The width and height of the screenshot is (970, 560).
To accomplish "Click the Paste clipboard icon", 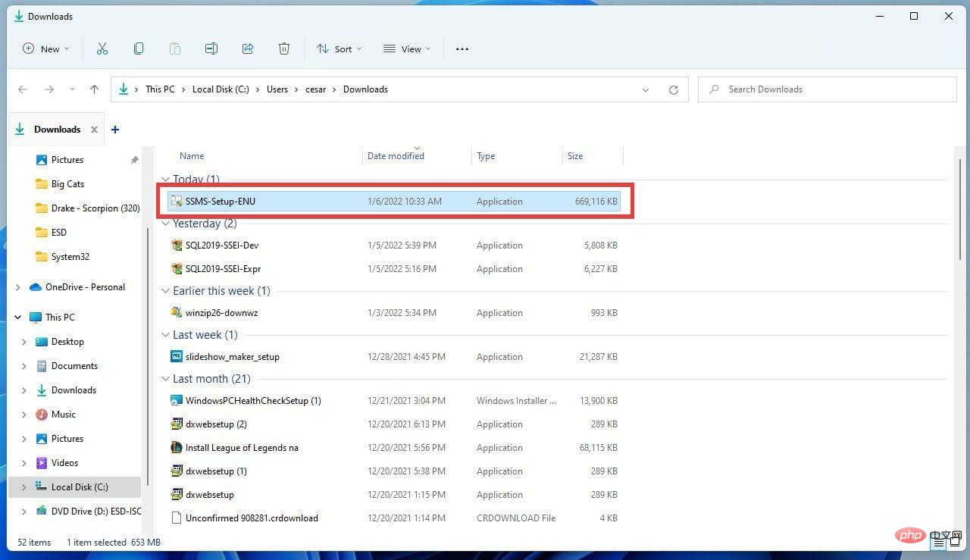I will [175, 48].
